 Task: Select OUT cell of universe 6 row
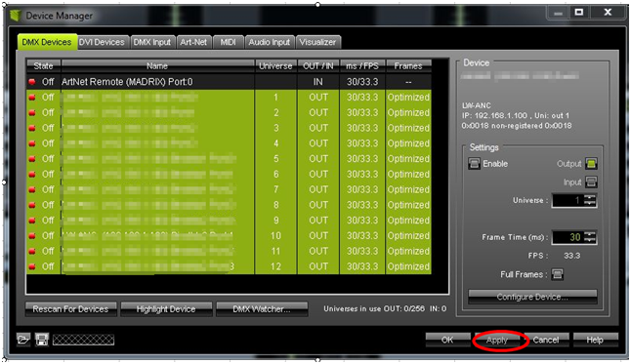318,174
